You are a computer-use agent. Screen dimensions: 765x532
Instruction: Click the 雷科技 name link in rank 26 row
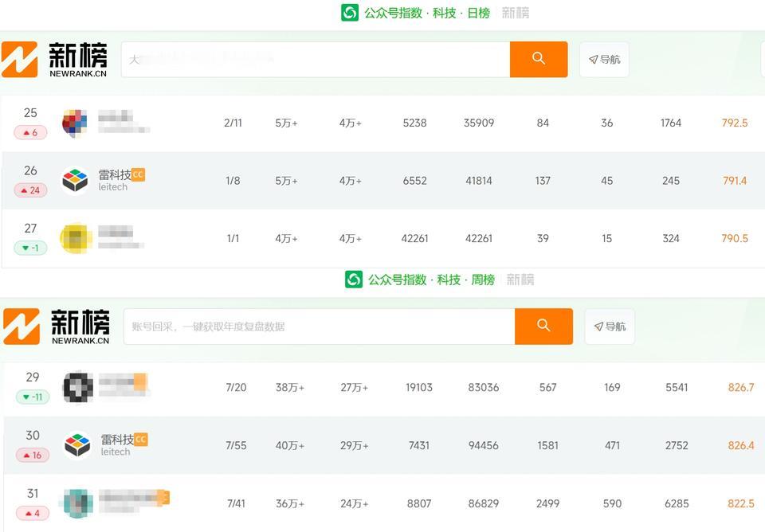point(115,174)
